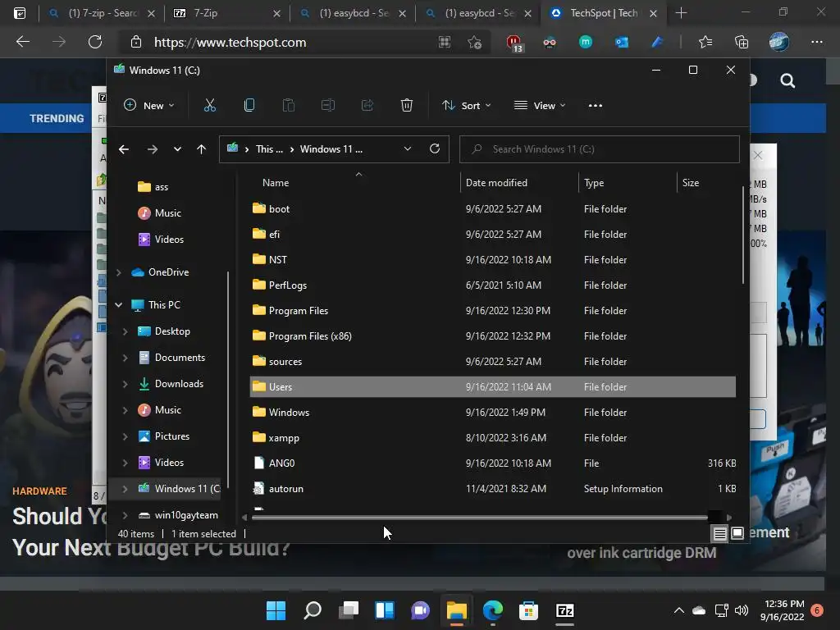This screenshot has height=630, width=840.
Task: Expand win10gayteam drive in navigation pane
Action: pyautogui.click(x=125, y=515)
